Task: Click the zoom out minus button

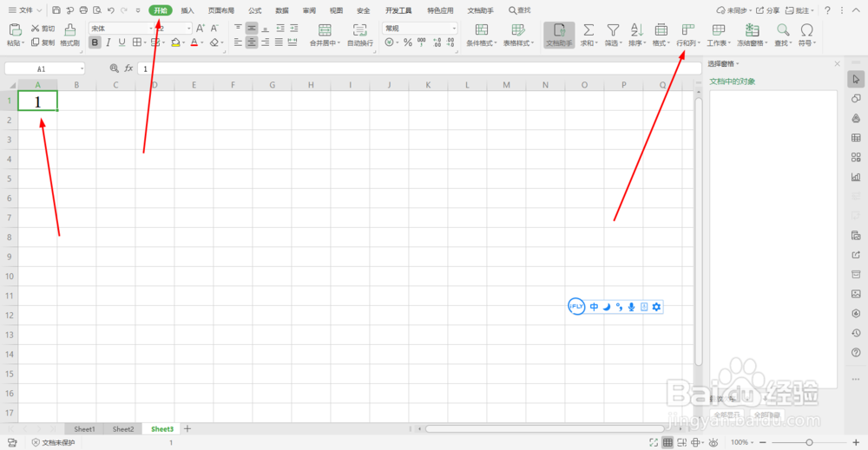Action: 762,442
